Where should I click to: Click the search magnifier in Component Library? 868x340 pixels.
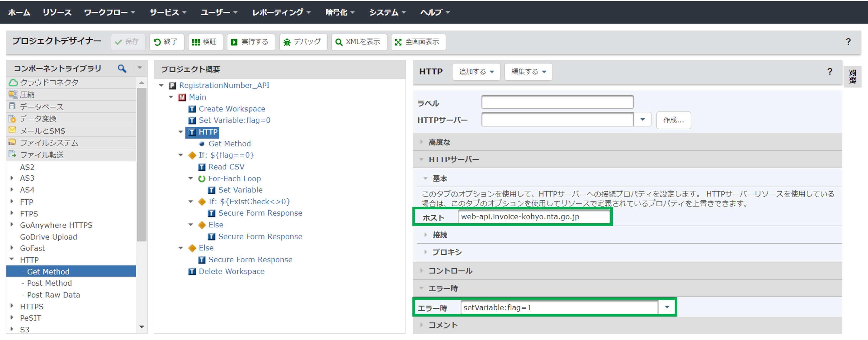(122, 69)
